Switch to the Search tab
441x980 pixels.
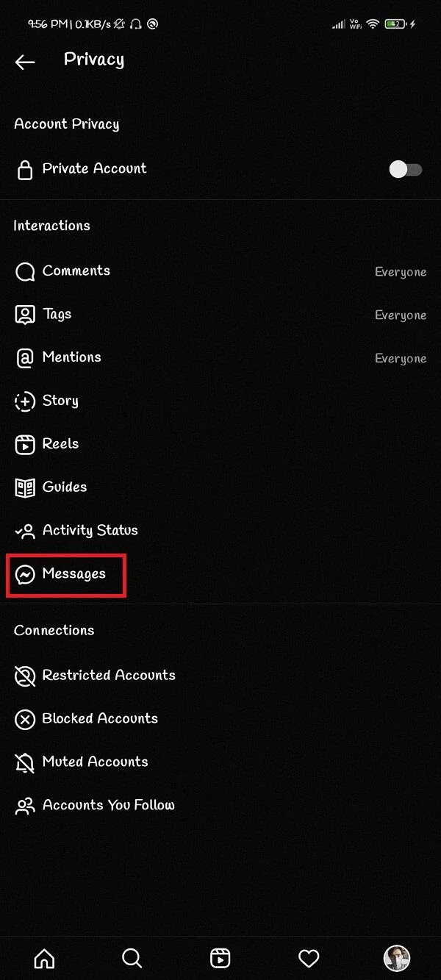click(132, 958)
